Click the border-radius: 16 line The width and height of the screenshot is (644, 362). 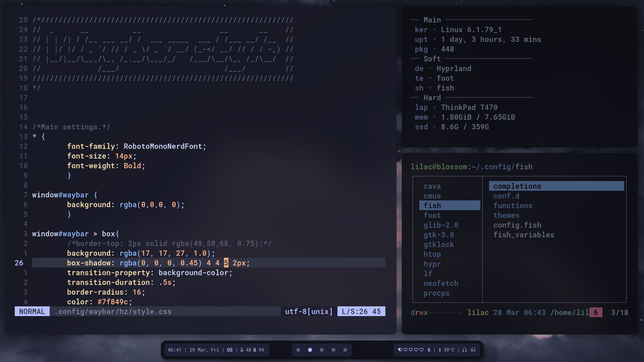coord(106,292)
